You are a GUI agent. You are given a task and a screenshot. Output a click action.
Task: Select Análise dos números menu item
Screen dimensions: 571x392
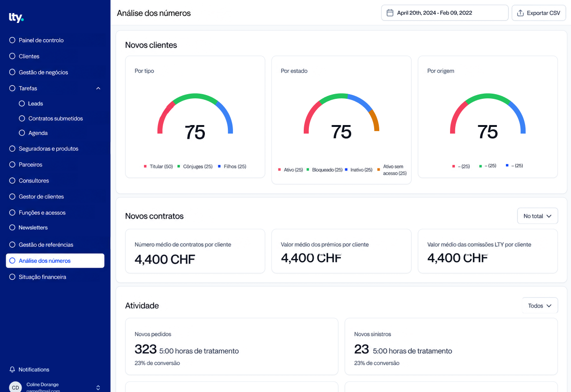coord(55,261)
